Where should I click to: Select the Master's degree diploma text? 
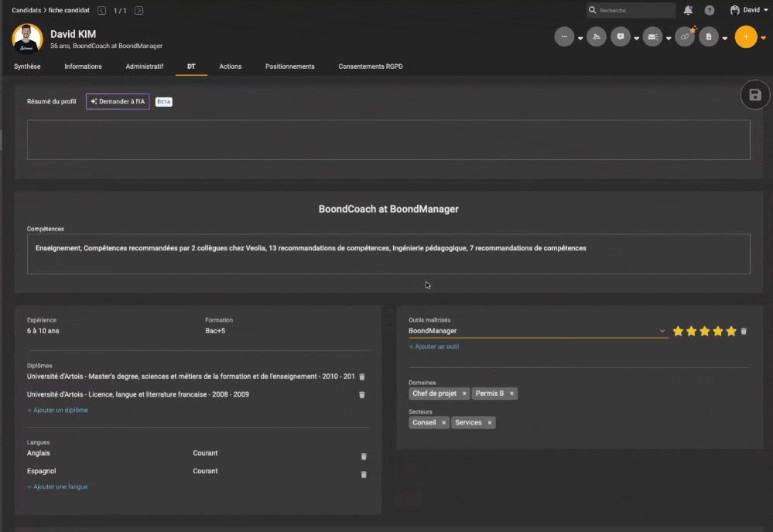191,377
